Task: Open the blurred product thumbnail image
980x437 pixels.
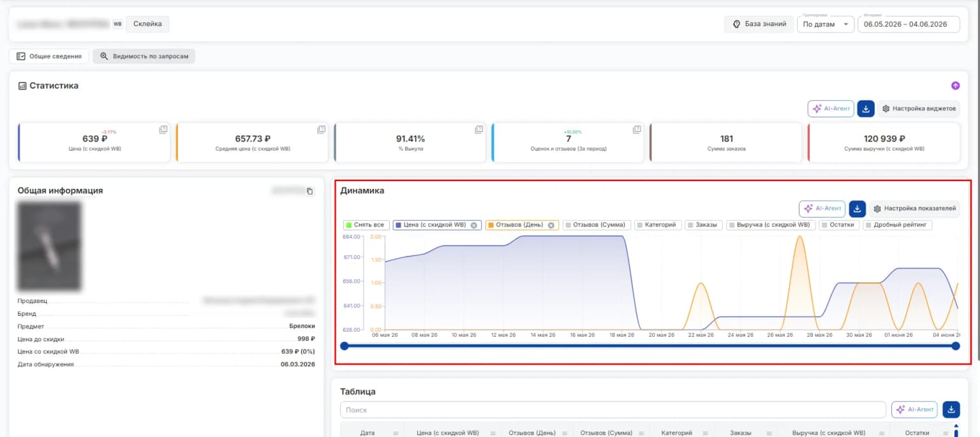Action: pyautogui.click(x=49, y=246)
